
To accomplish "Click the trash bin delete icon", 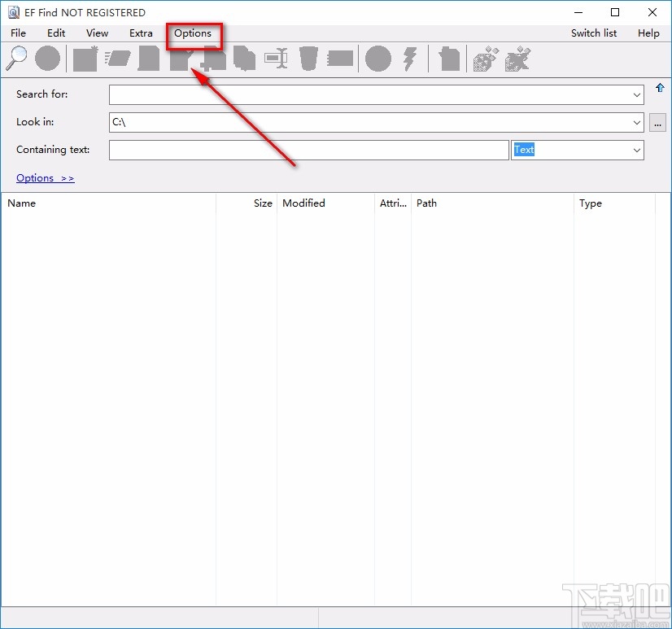I will coord(308,58).
